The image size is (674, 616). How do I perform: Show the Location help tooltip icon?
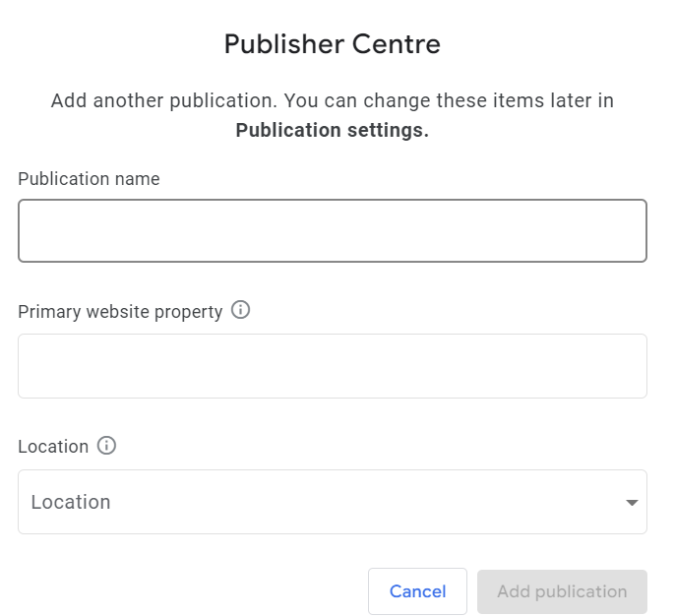pos(106,446)
